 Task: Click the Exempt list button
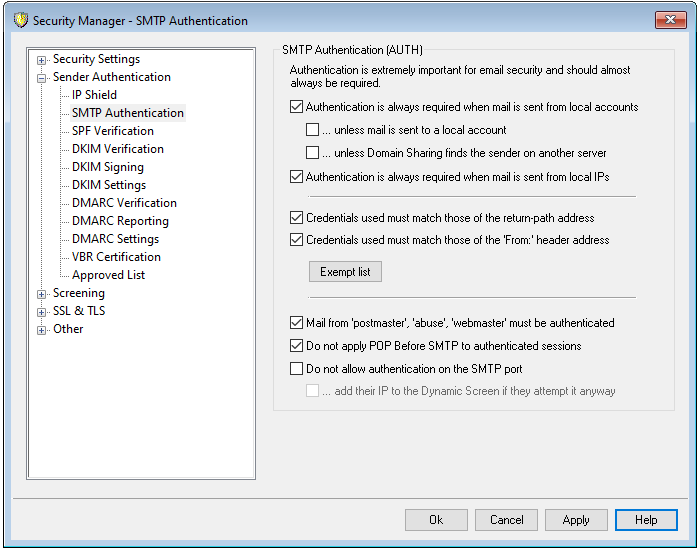tap(345, 272)
